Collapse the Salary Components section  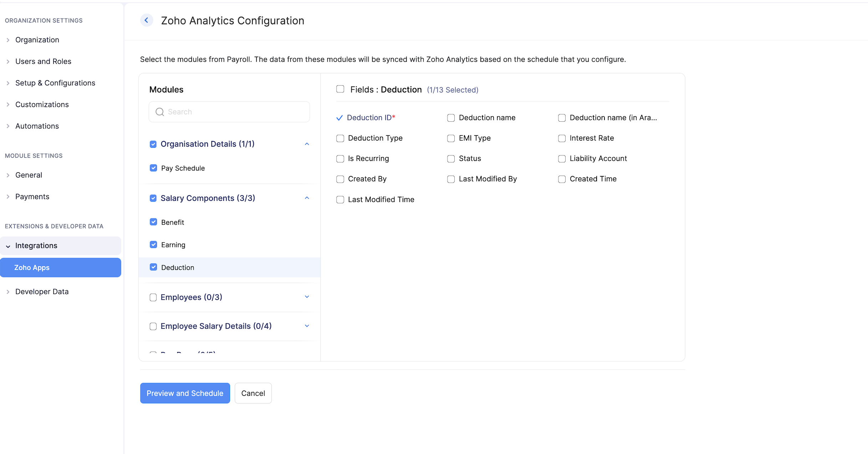tap(307, 198)
